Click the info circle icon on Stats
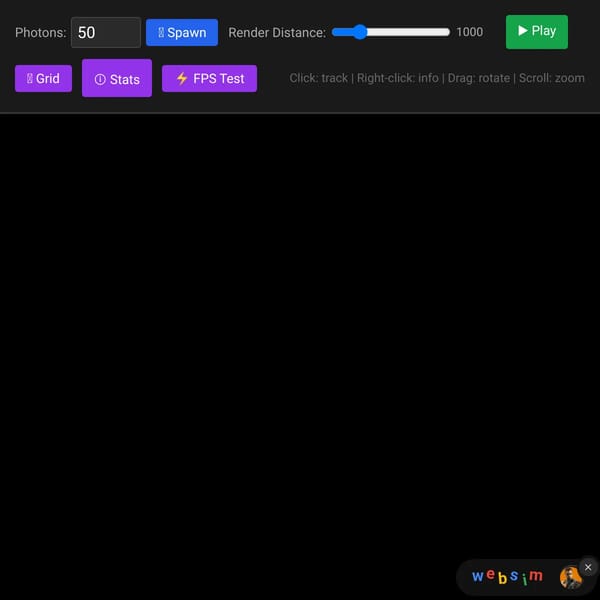The height and width of the screenshot is (600, 600). pyautogui.click(x=100, y=79)
